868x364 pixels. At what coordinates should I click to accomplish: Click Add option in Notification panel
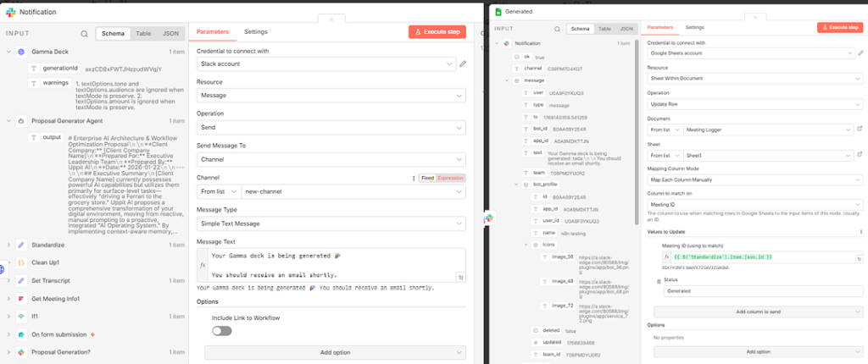pyautogui.click(x=335, y=352)
